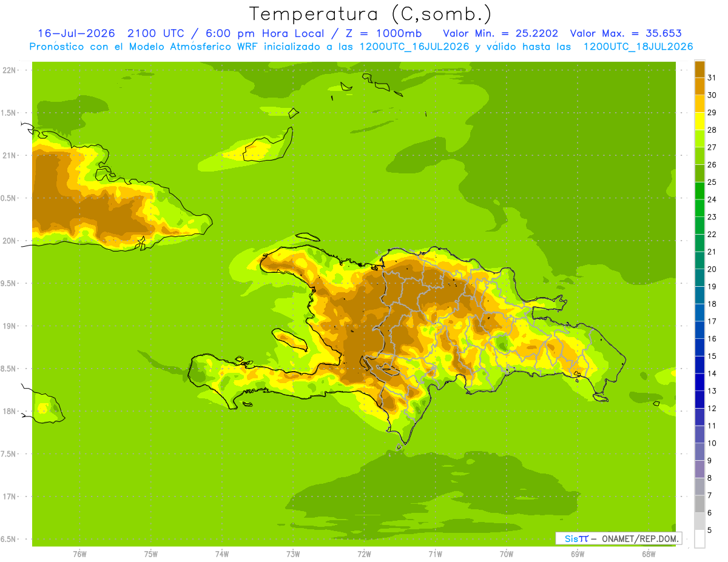Click the colorbar label '14'
Viewport: 728px width, 562px height.
(x=712, y=373)
